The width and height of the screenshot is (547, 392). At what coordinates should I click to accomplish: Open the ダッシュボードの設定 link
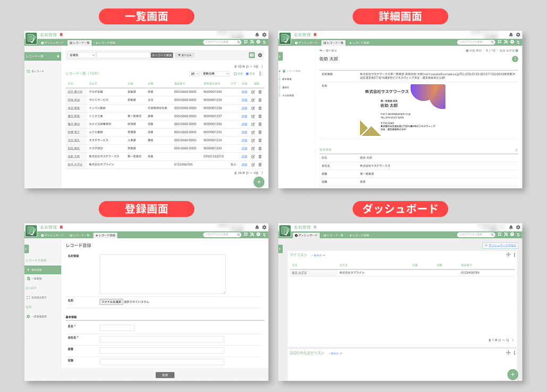[500, 246]
